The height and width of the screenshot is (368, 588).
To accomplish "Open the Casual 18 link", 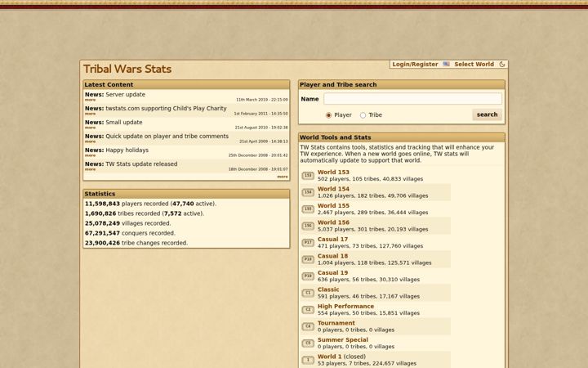I will [x=332, y=256].
